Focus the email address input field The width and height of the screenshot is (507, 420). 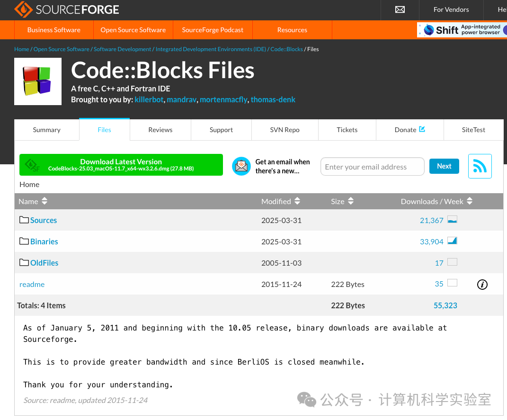373,167
